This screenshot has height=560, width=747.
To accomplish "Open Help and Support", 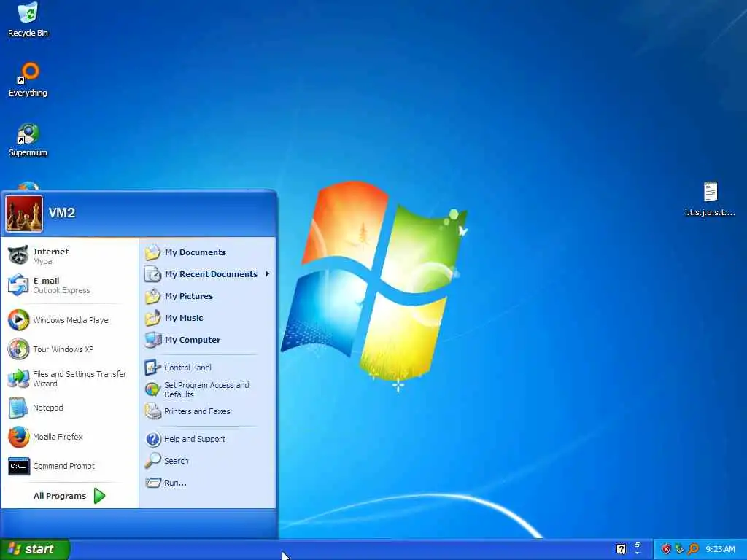I will pos(208,439).
